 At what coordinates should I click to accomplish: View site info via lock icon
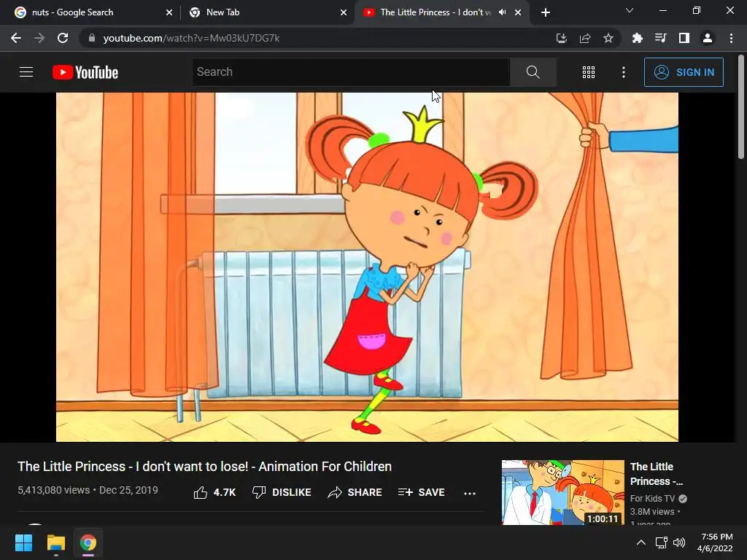coord(92,38)
